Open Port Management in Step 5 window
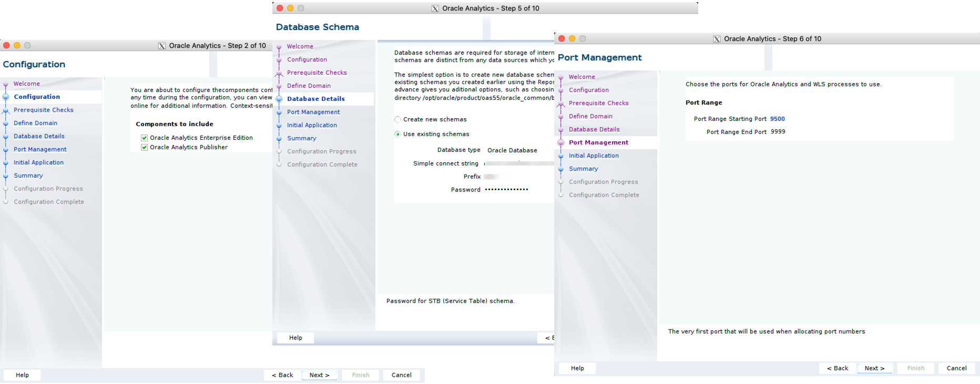980x384 pixels. pyautogui.click(x=314, y=112)
